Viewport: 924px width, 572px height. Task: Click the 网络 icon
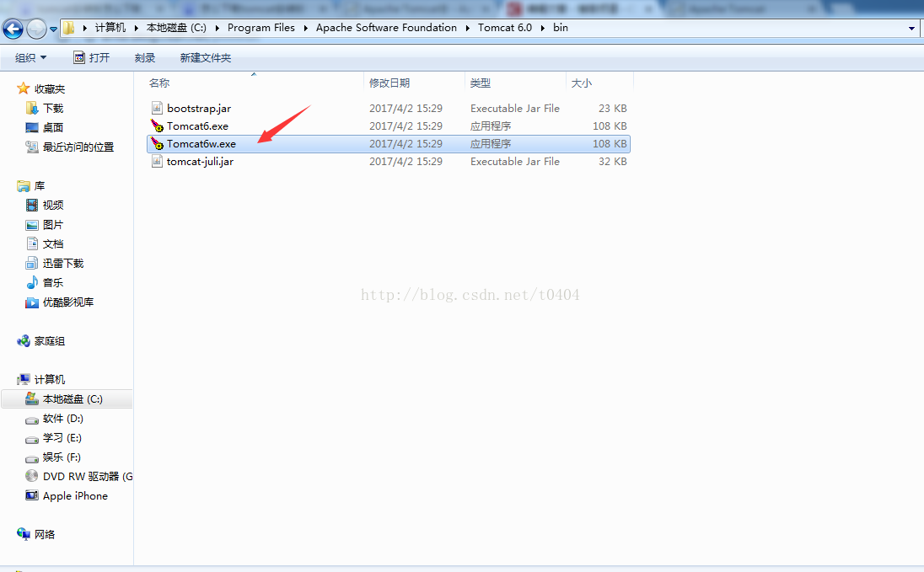tap(23, 534)
